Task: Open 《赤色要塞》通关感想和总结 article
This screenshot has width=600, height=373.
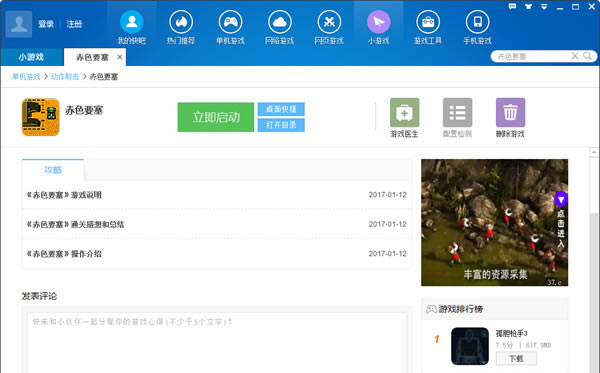Action: (x=75, y=225)
